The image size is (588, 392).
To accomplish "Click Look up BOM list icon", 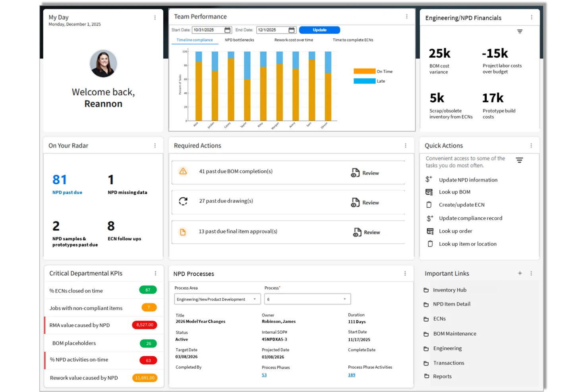I will click(x=429, y=192).
